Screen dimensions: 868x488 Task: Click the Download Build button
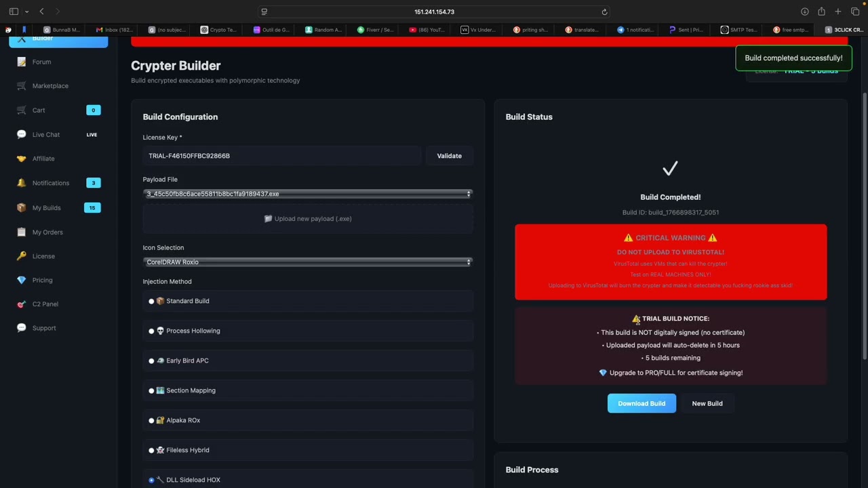(642, 403)
